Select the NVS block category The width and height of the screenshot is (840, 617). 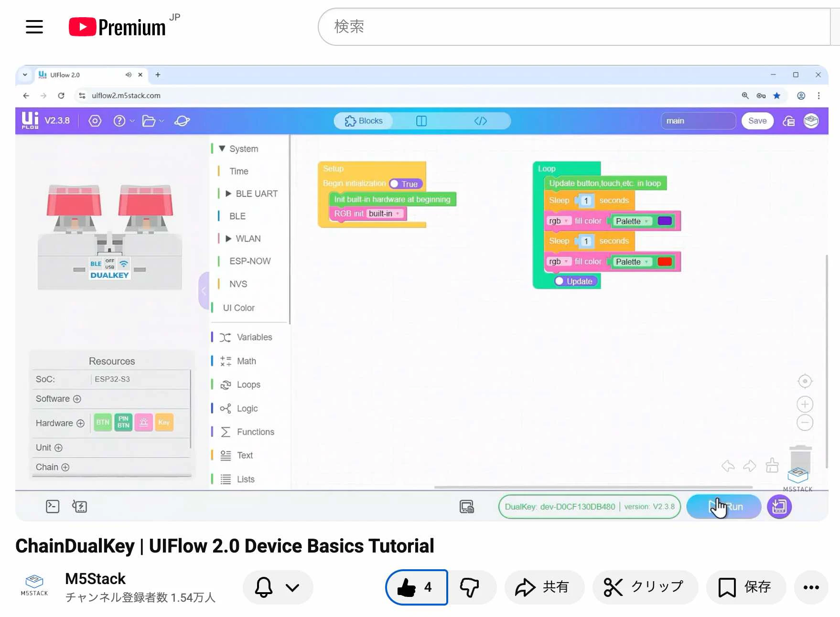[x=238, y=284]
